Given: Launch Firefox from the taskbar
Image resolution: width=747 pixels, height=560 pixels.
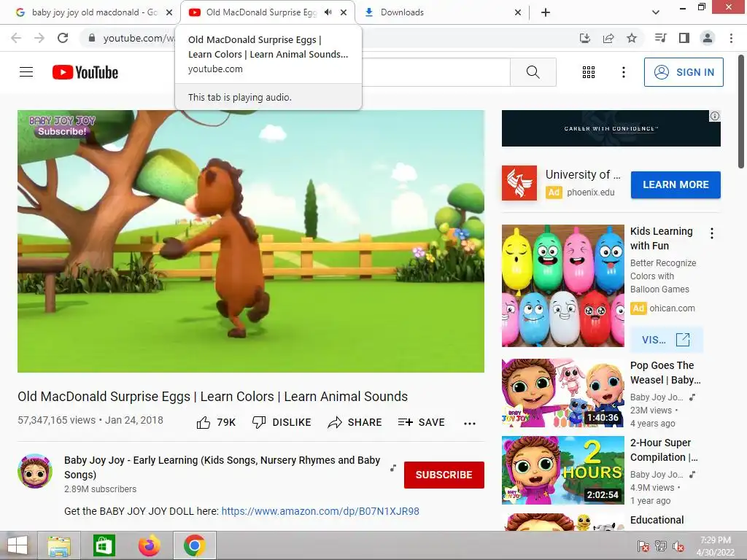Looking at the screenshot, I should point(149,545).
